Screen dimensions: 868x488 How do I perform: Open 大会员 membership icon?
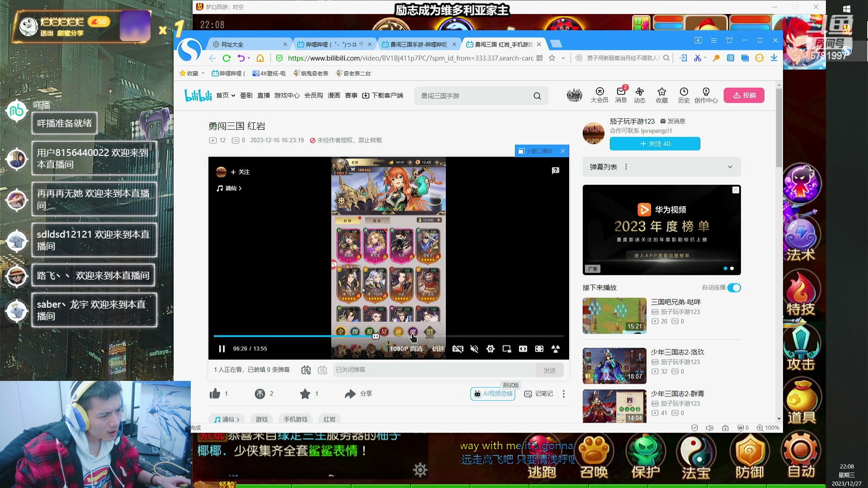pyautogui.click(x=599, y=95)
